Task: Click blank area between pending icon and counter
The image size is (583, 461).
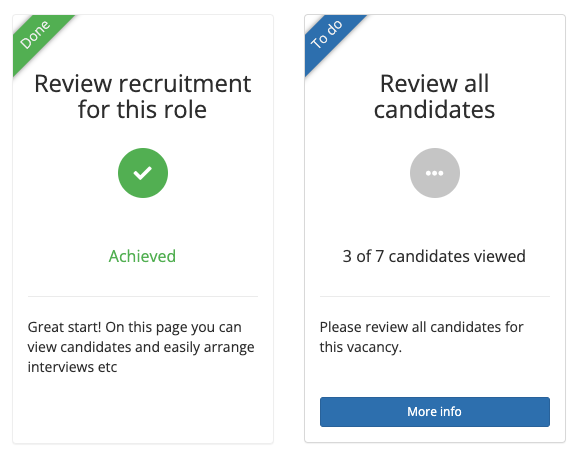Action: click(x=435, y=222)
